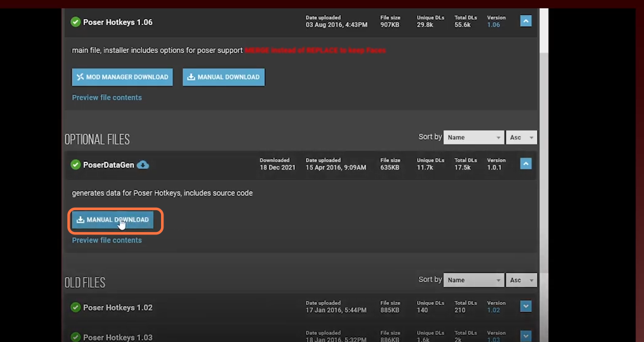Click green checkmark icon beside PoserDataGen
Screen dimensions: 644x342
click(x=76, y=165)
